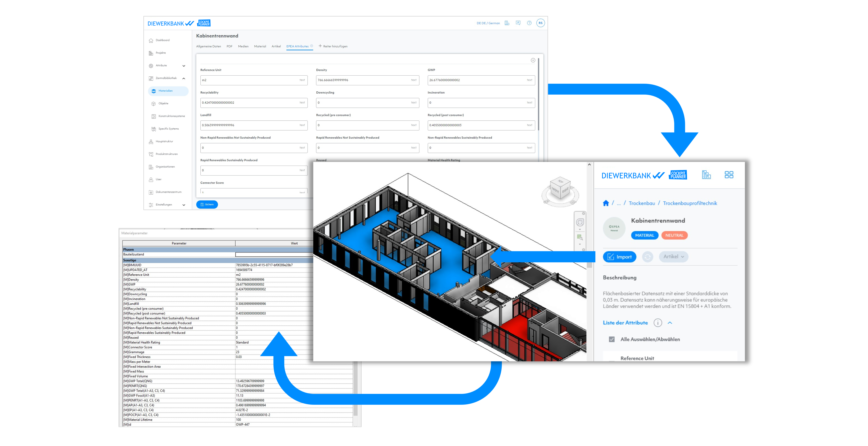The height and width of the screenshot is (446, 868).
Task: Click the grid view icon in plugin panel
Action: coord(729,175)
